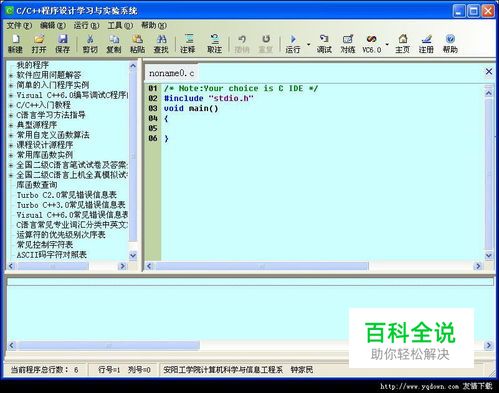Click the 帮助 (Help) toolbar icon
Viewport: 499px width, 393px height.
pyautogui.click(x=450, y=44)
